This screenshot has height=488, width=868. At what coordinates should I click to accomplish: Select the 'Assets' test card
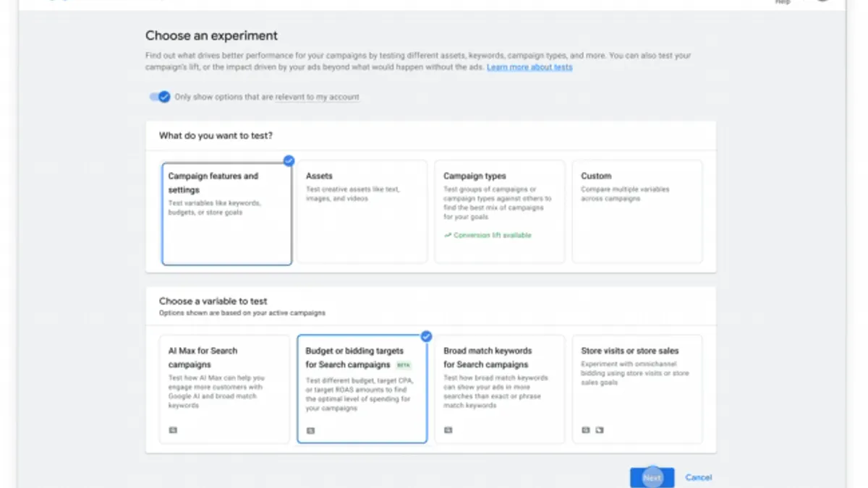tap(362, 211)
